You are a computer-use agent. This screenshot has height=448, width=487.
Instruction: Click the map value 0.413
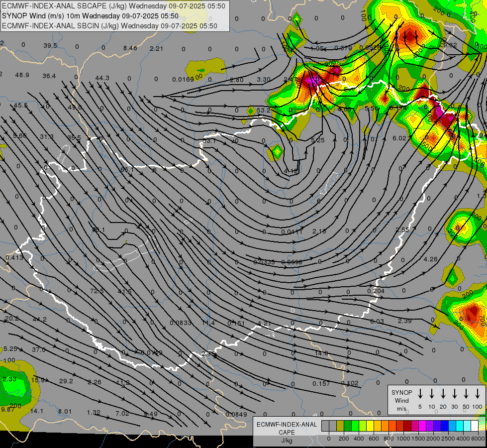(14, 257)
